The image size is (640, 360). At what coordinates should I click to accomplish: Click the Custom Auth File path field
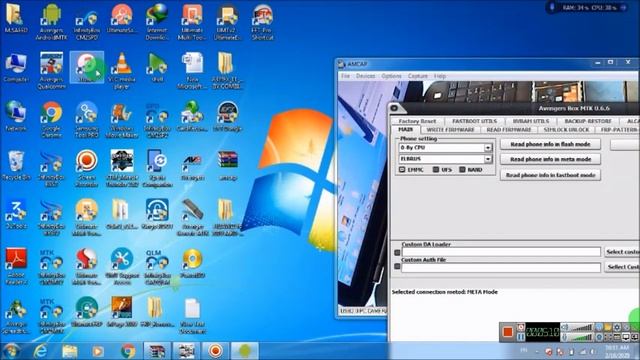pos(501,267)
